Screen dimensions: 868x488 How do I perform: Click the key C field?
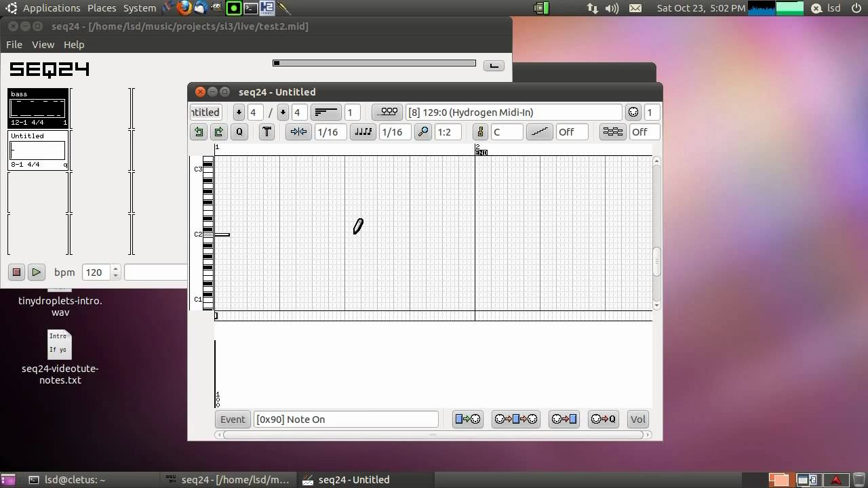click(x=507, y=132)
